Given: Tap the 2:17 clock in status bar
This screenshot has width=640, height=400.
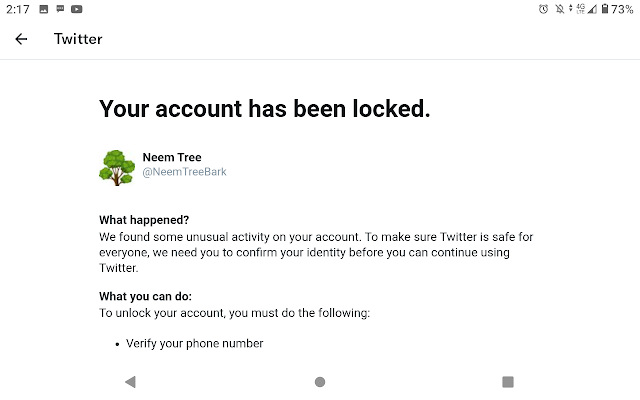Looking at the screenshot, I should click(x=17, y=9).
